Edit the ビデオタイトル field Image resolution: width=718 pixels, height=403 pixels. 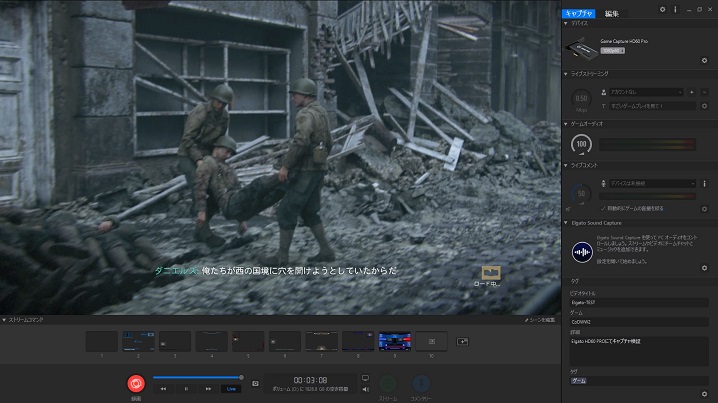(639, 303)
